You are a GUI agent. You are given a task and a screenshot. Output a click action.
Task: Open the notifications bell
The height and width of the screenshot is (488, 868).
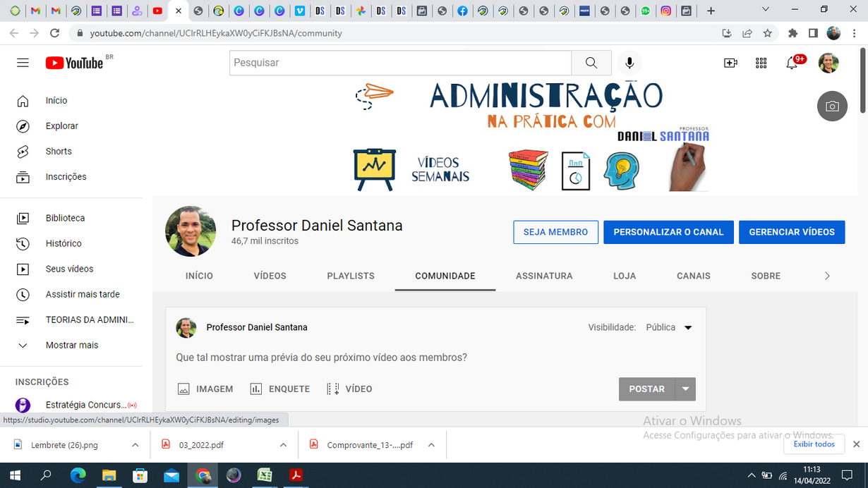792,63
